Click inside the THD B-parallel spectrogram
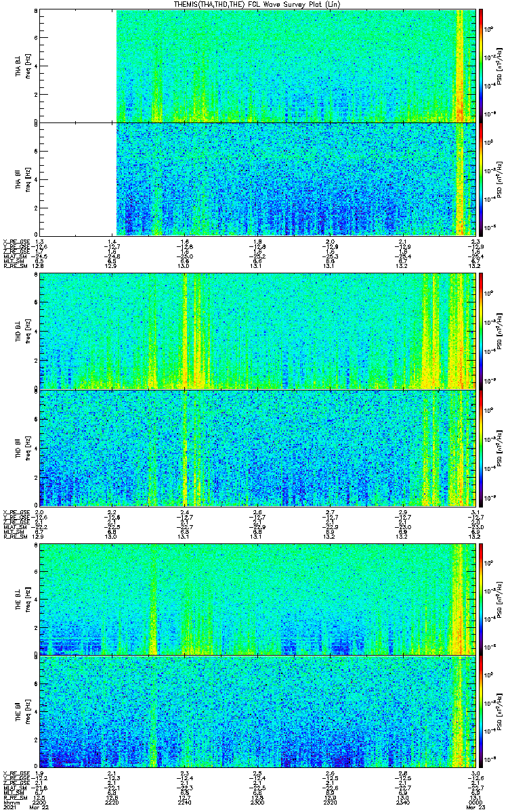The height and width of the screenshot is (812, 508). click(258, 447)
